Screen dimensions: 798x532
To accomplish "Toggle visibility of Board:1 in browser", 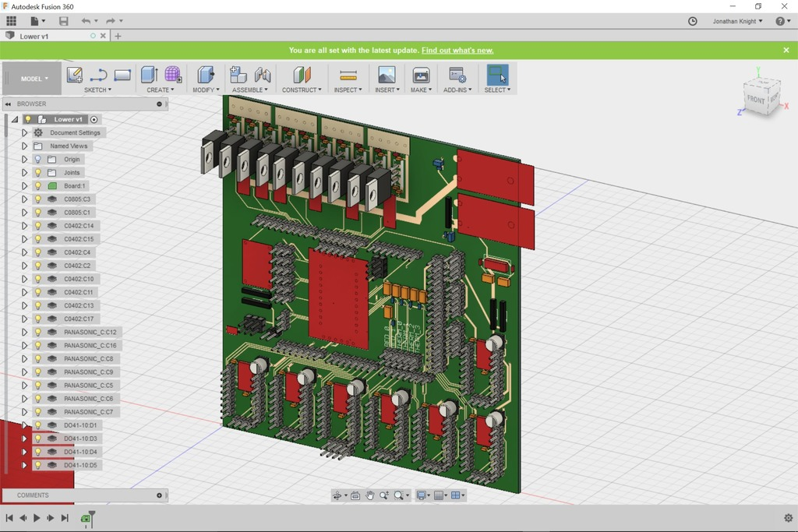I will (37, 185).
